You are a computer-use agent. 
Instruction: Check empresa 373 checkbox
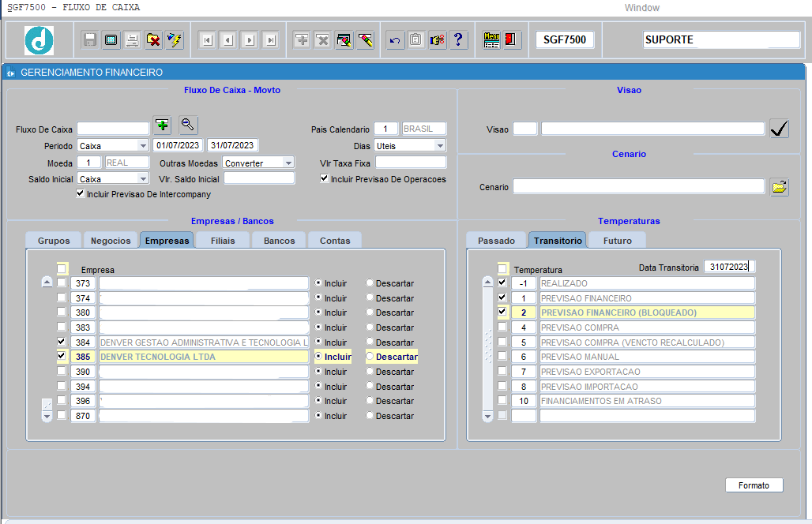click(62, 283)
